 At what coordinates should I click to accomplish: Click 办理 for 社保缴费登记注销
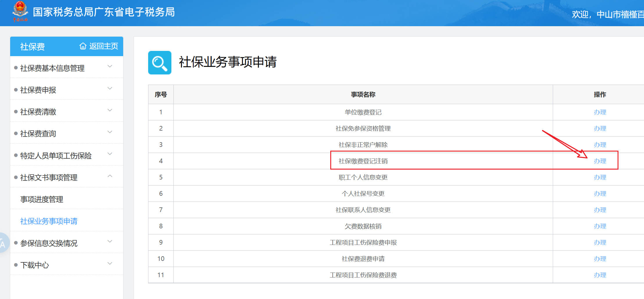(600, 161)
